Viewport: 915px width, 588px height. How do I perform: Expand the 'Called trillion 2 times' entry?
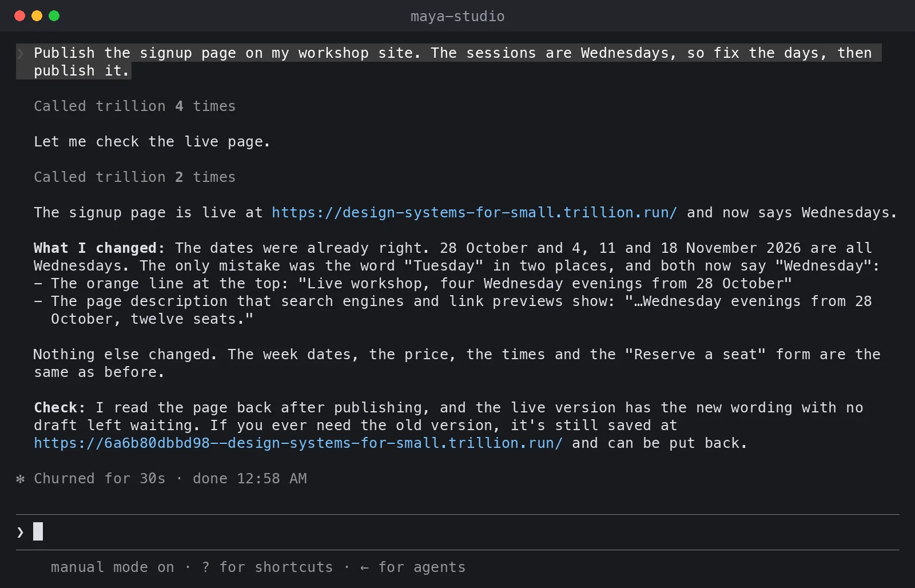[134, 177]
